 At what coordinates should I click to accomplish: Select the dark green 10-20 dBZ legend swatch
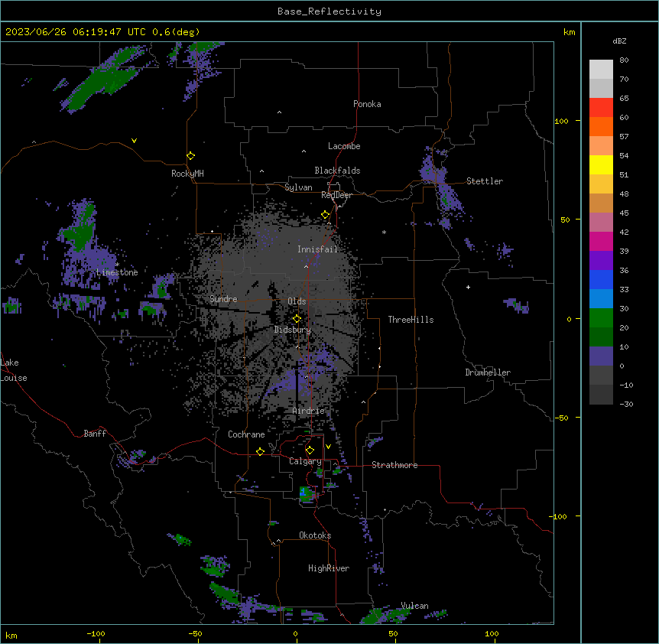point(601,337)
